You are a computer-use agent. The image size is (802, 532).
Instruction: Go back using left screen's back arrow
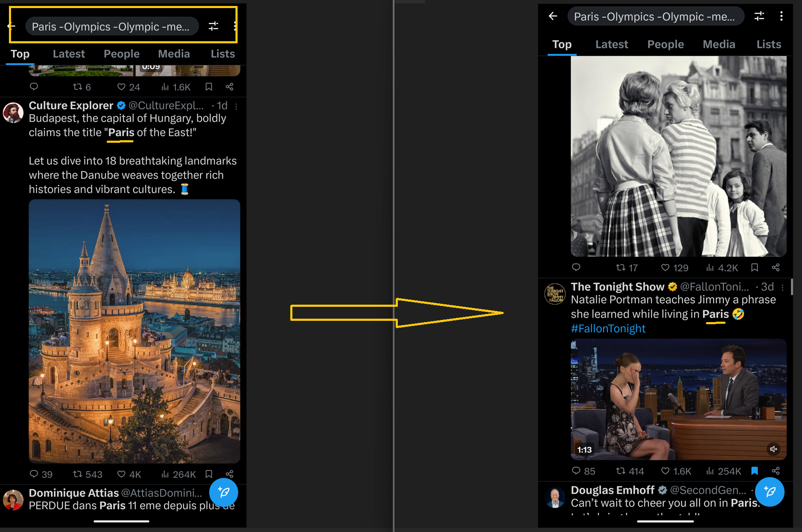point(11,26)
